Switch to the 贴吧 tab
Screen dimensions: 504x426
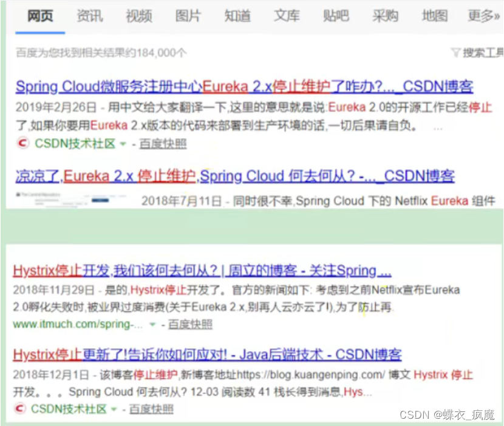(336, 16)
